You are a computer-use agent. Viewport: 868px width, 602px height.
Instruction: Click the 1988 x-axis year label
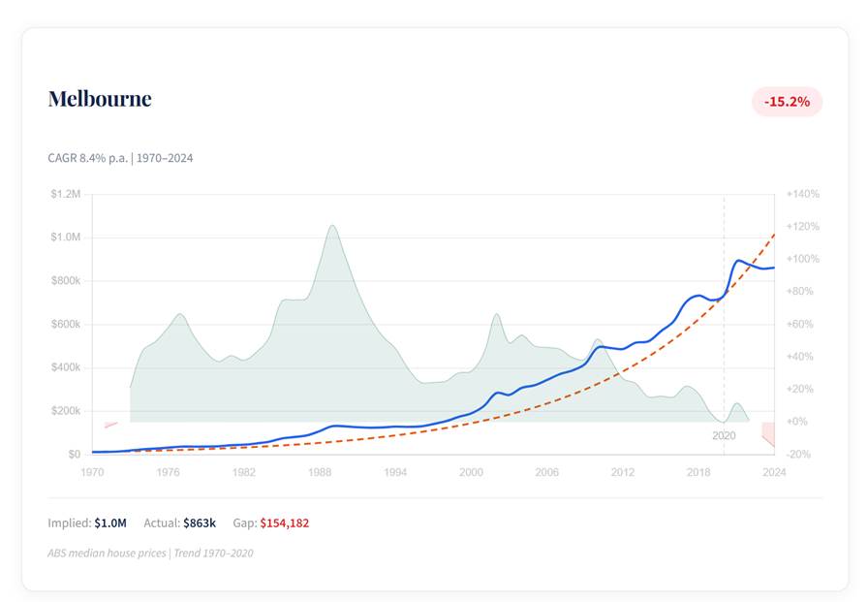click(319, 472)
